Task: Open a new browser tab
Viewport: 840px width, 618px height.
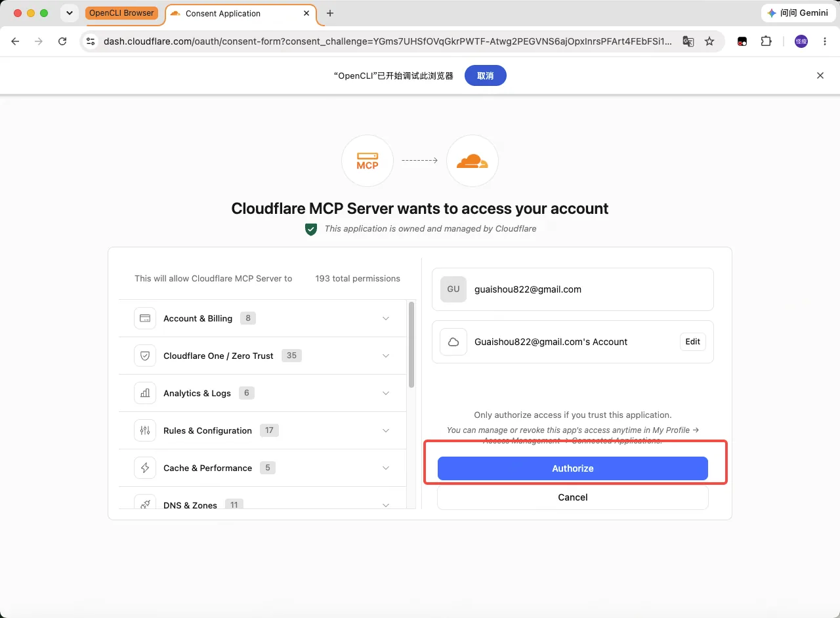Action: [330, 13]
